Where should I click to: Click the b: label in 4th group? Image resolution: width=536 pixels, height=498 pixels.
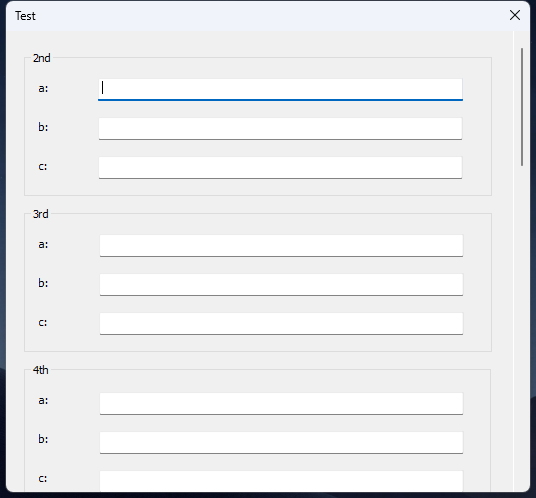pos(43,439)
